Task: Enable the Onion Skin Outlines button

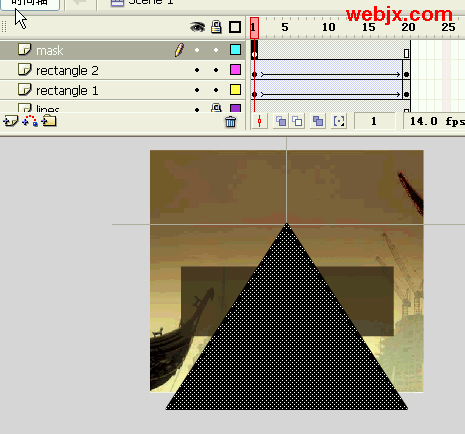Action: pyautogui.click(x=297, y=121)
